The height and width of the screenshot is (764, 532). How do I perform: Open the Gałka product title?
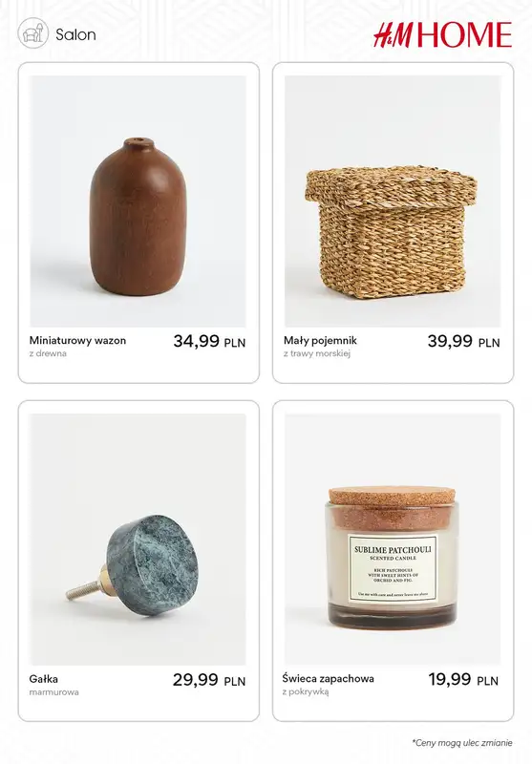[x=43, y=678]
